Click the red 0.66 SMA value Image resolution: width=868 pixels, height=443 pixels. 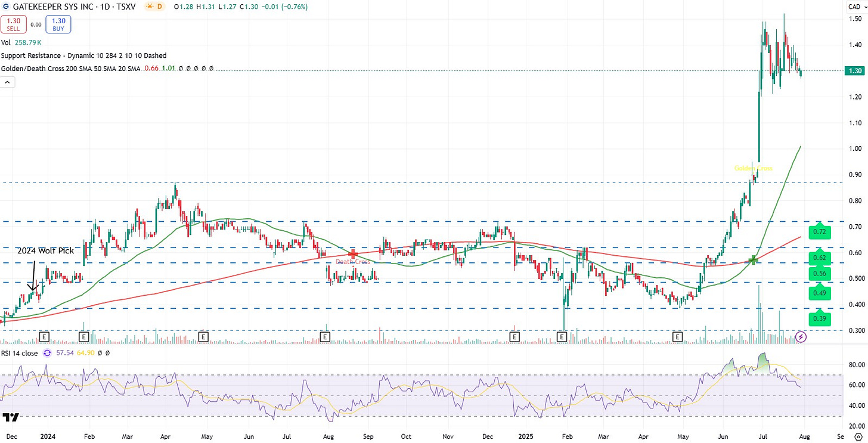(x=151, y=69)
